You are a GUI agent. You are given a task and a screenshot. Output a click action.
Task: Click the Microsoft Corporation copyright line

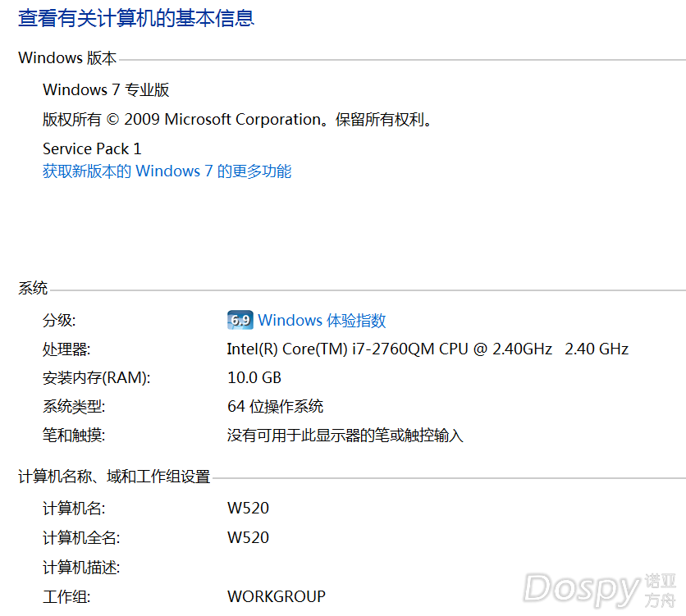[x=237, y=120]
